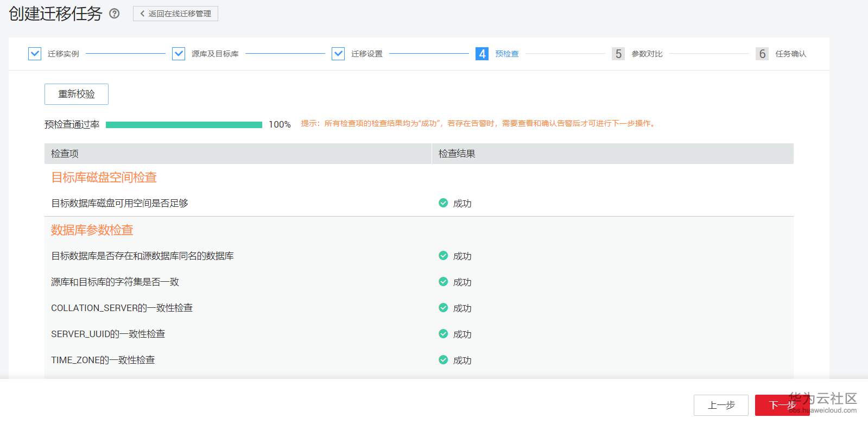The height and width of the screenshot is (424, 868).
Task: Click the success icon for SERVER_UUID check
Action: tap(443, 334)
